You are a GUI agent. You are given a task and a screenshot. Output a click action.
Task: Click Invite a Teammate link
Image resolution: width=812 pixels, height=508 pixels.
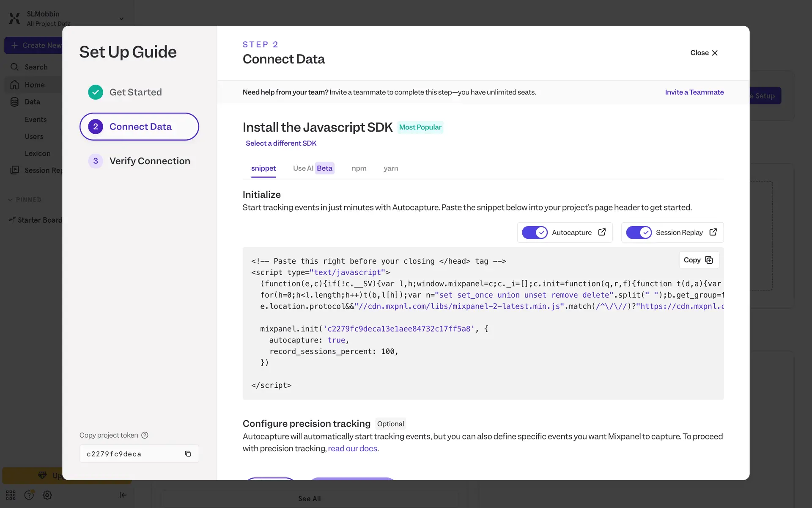pyautogui.click(x=694, y=92)
